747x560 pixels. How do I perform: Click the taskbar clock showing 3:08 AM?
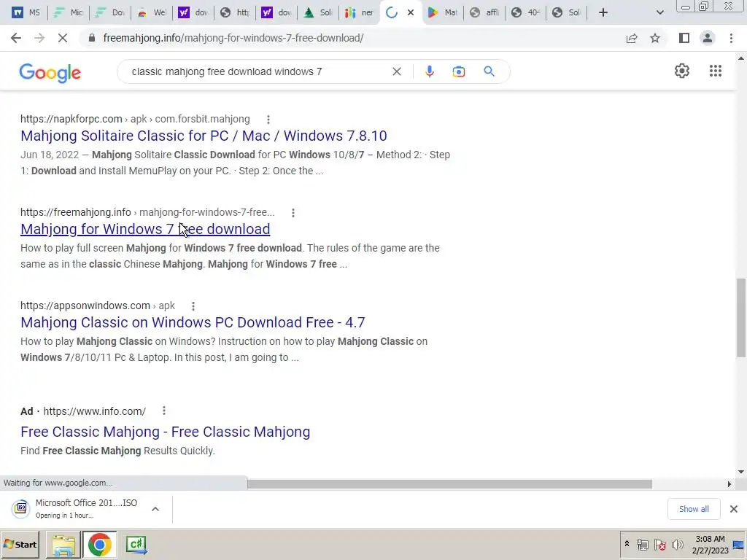click(x=710, y=545)
